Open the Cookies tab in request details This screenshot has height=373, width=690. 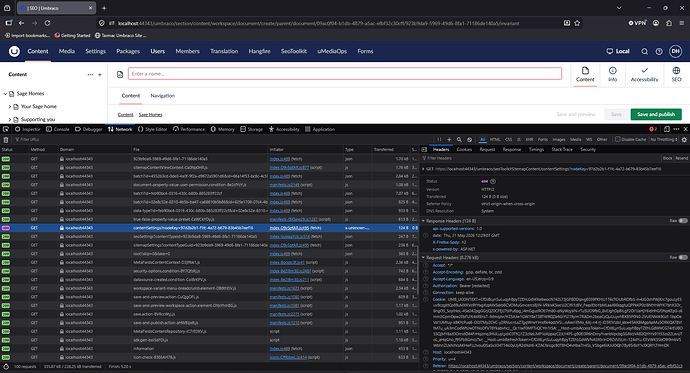[464, 150]
